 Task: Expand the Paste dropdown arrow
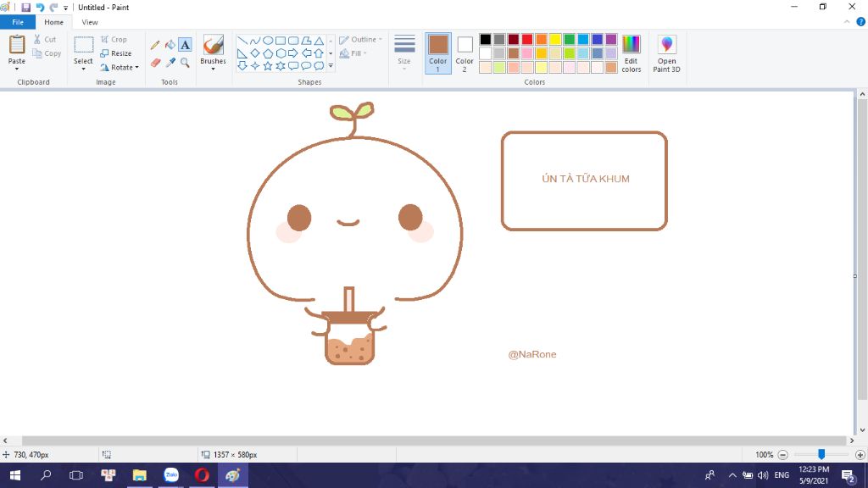click(x=17, y=69)
